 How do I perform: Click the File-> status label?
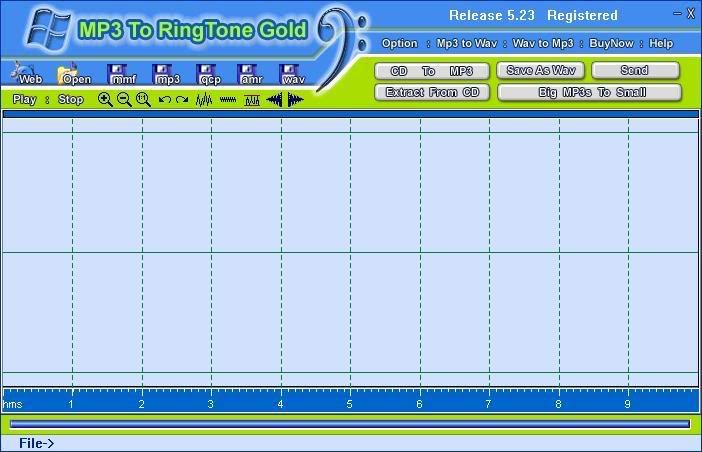36,443
